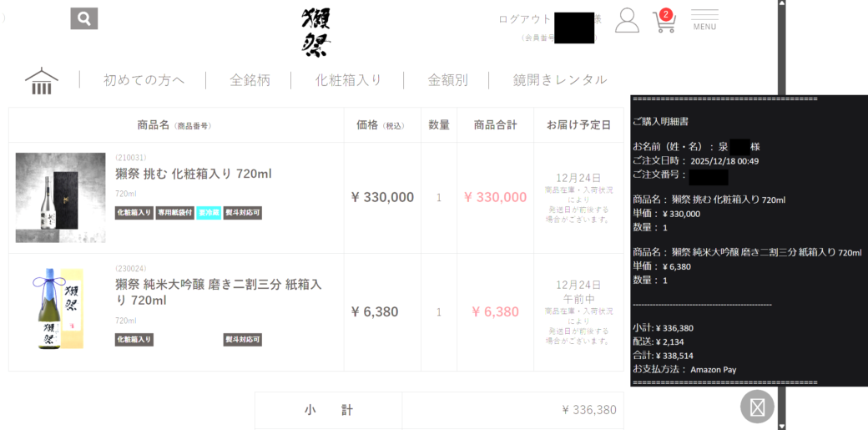The height and width of the screenshot is (430, 868).
Task: Select the 化粧箱入り navigation item
Action: (348, 80)
